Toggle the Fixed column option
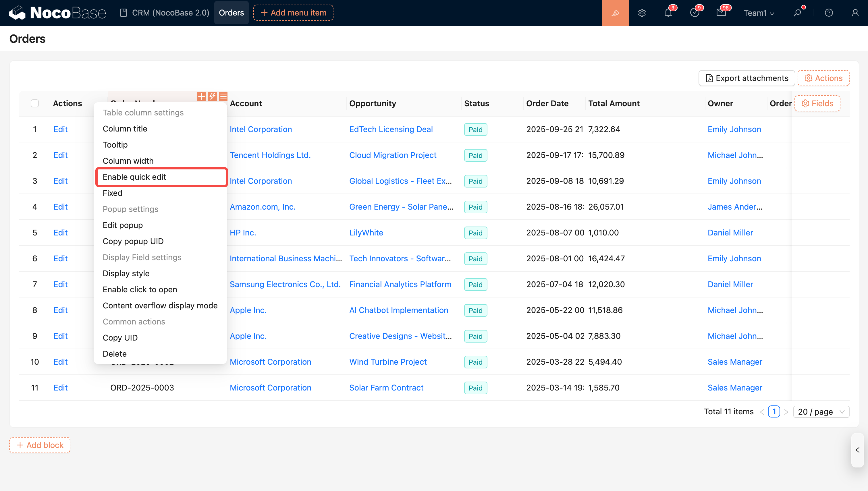Screen dimensions: 868x491 pos(112,193)
